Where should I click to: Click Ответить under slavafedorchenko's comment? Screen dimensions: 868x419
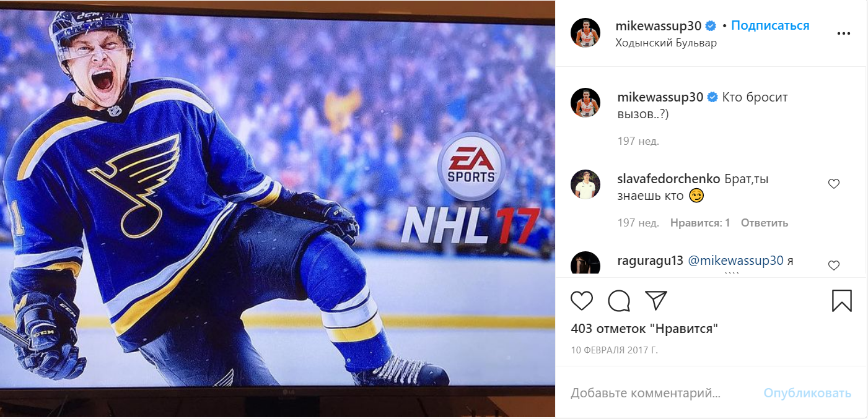coord(765,223)
